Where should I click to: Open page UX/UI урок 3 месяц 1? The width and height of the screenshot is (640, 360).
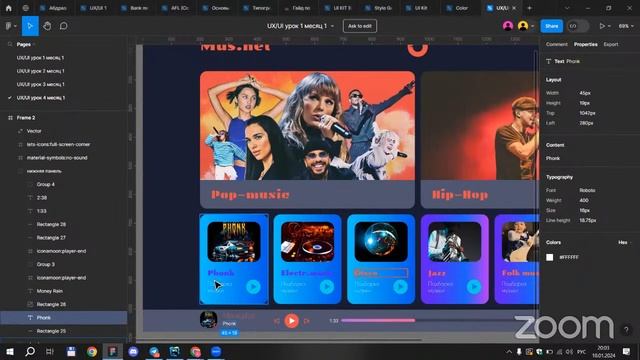pos(40,84)
